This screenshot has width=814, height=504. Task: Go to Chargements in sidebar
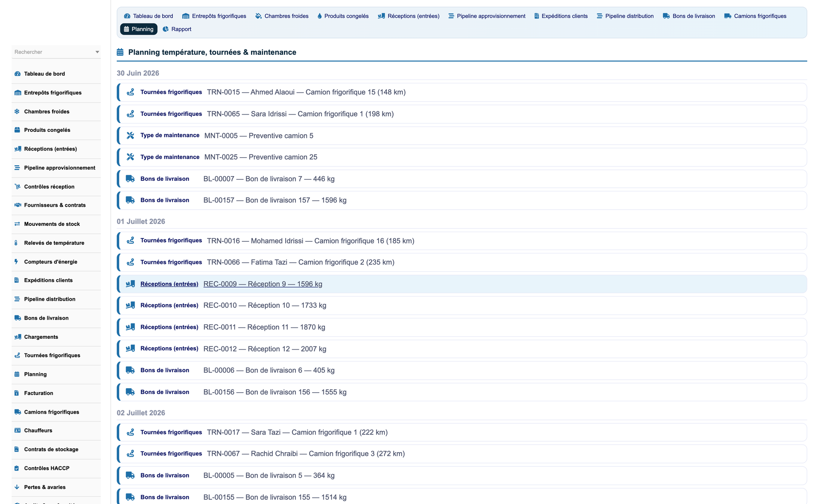tap(56, 337)
